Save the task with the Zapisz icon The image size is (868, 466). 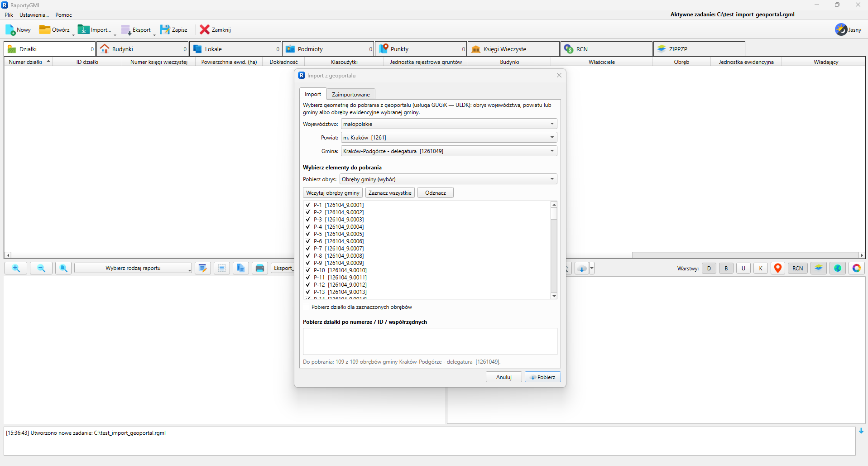[x=165, y=30]
